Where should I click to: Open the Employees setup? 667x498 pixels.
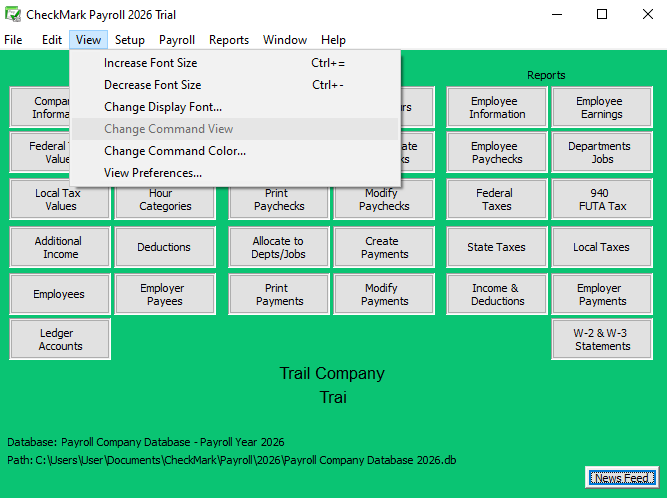click(60, 294)
